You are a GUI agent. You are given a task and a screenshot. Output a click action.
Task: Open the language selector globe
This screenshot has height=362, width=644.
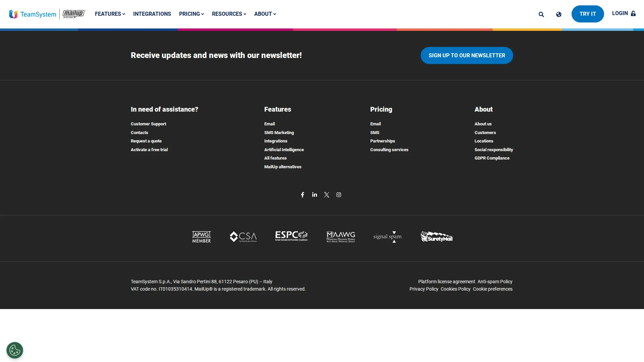[558, 14]
